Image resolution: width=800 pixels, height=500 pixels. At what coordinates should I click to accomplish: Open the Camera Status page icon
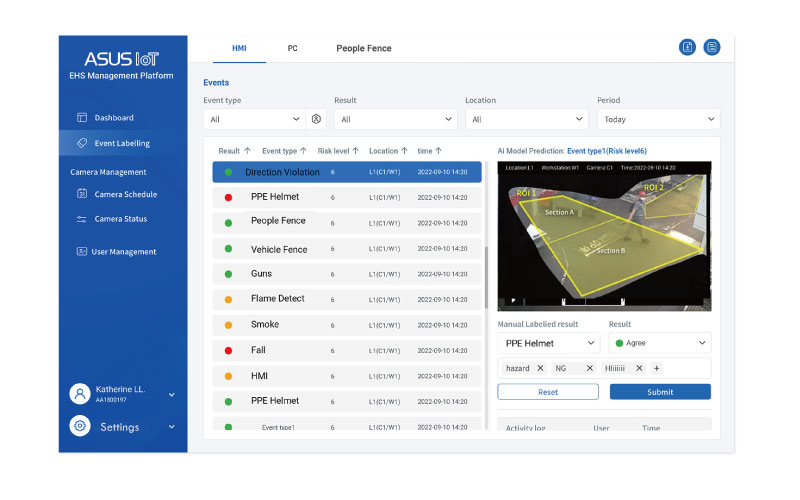(x=82, y=219)
